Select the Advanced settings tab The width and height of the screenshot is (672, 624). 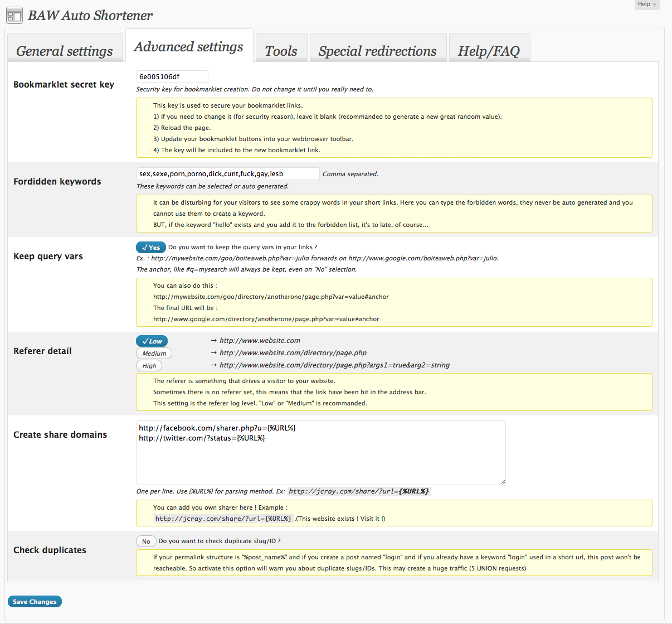coord(189,46)
